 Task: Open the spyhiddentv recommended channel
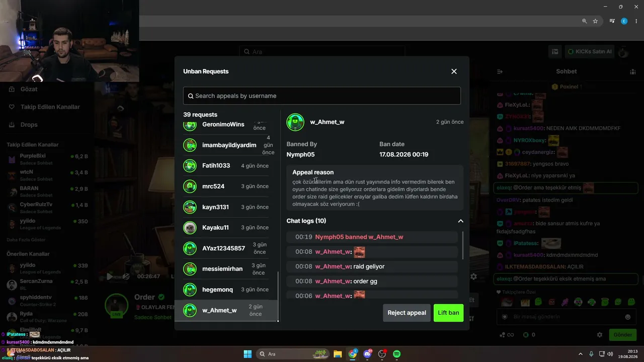(x=48, y=301)
